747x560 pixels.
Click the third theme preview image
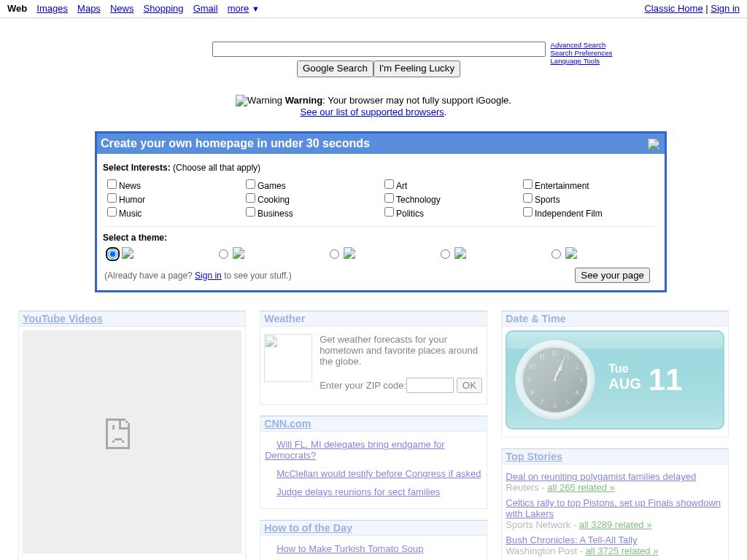click(x=349, y=253)
